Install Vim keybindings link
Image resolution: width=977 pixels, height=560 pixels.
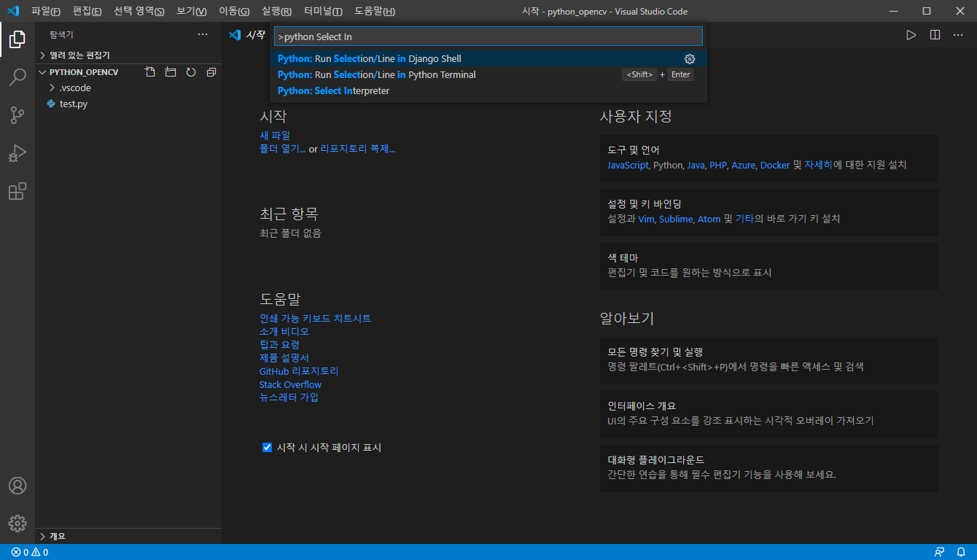pyautogui.click(x=647, y=219)
